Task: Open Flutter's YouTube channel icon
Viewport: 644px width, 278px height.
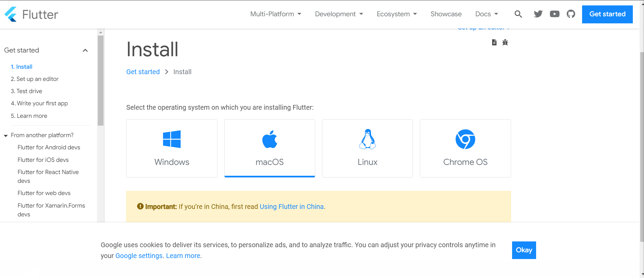Action: (555, 14)
